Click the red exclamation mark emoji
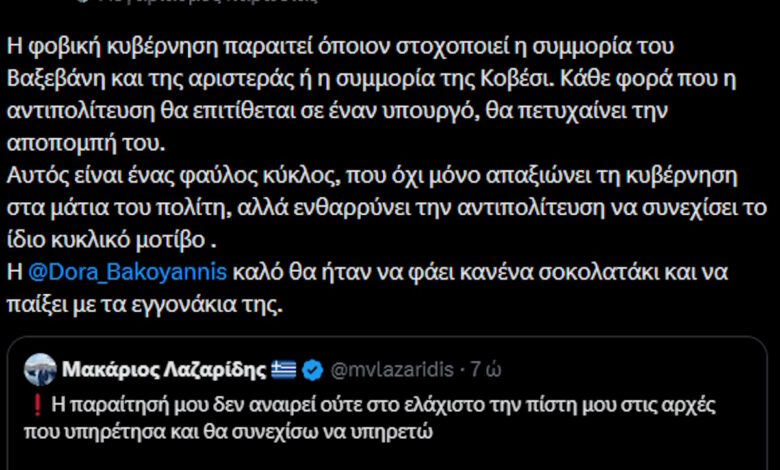780x470 pixels. (35, 406)
